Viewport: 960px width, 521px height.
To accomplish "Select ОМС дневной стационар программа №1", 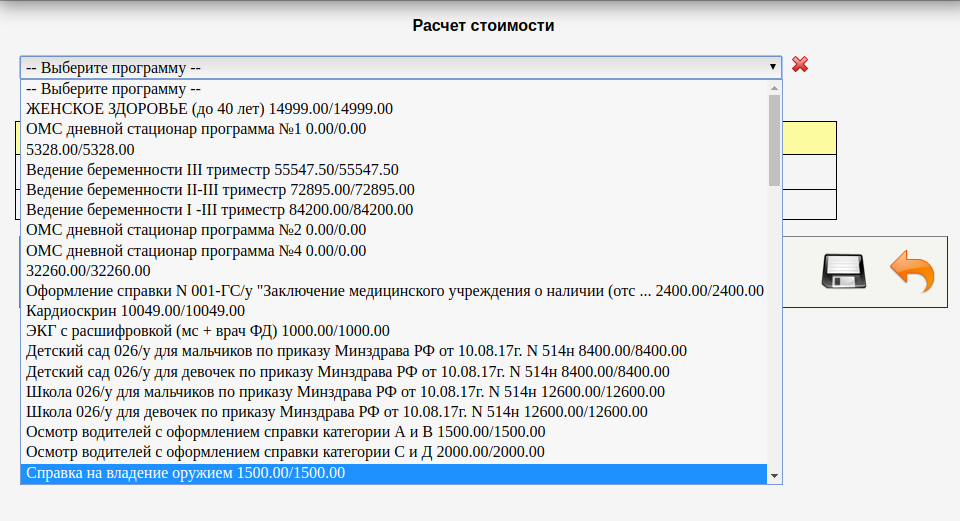I will coord(196,129).
